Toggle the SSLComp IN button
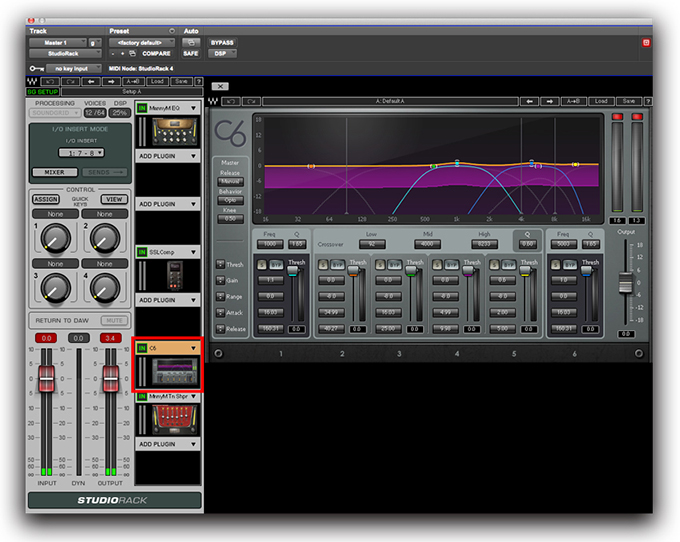 tap(142, 252)
